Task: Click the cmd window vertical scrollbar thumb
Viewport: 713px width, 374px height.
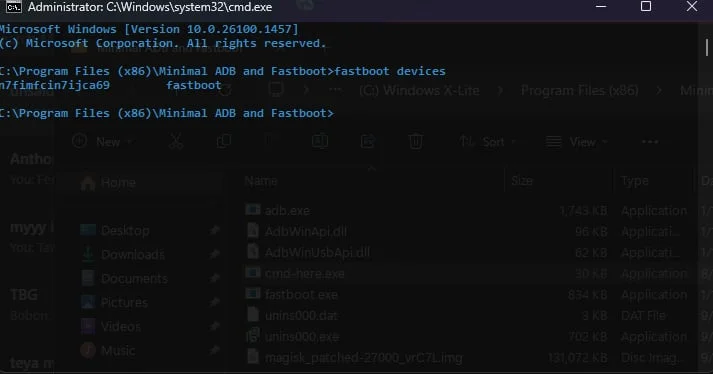Action: [707, 48]
